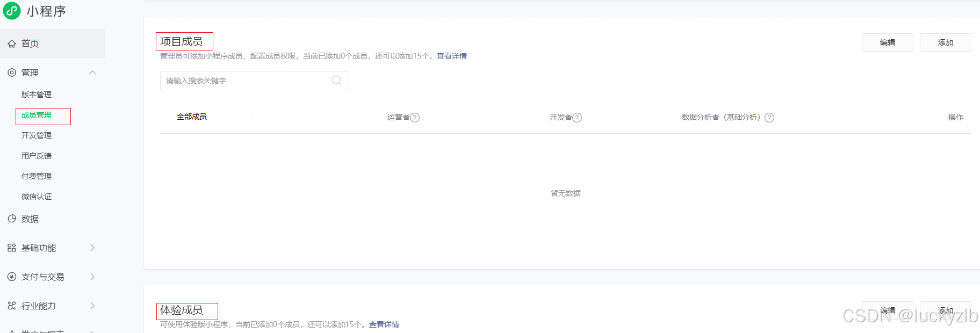Expand the 基础功能 menu chevron
Screen dimensions: 980x333
pos(92,248)
